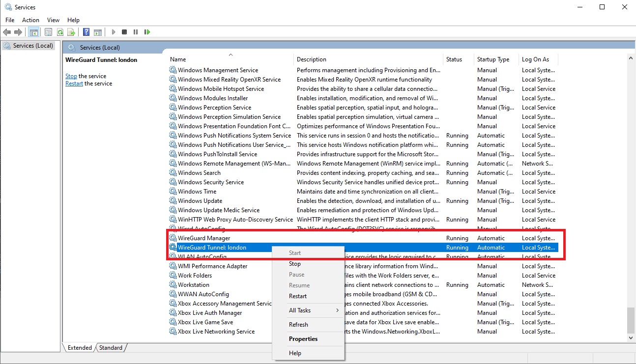Choose Restart from the context menu
Screen dimensions: 636x364
pyautogui.click(x=298, y=296)
